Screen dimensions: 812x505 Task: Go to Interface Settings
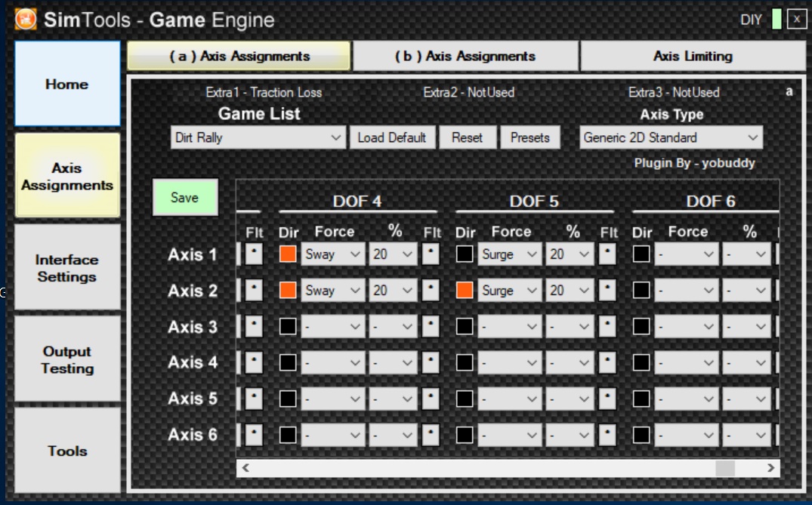pyautogui.click(x=67, y=267)
